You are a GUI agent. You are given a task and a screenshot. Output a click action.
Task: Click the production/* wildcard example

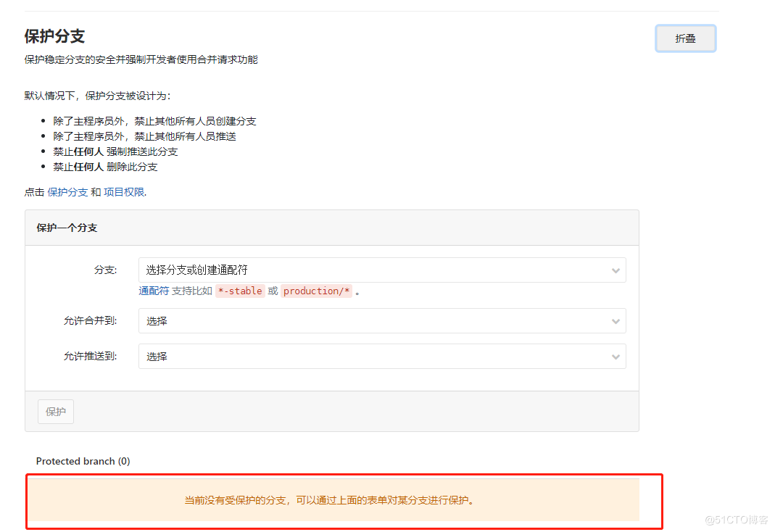point(316,291)
